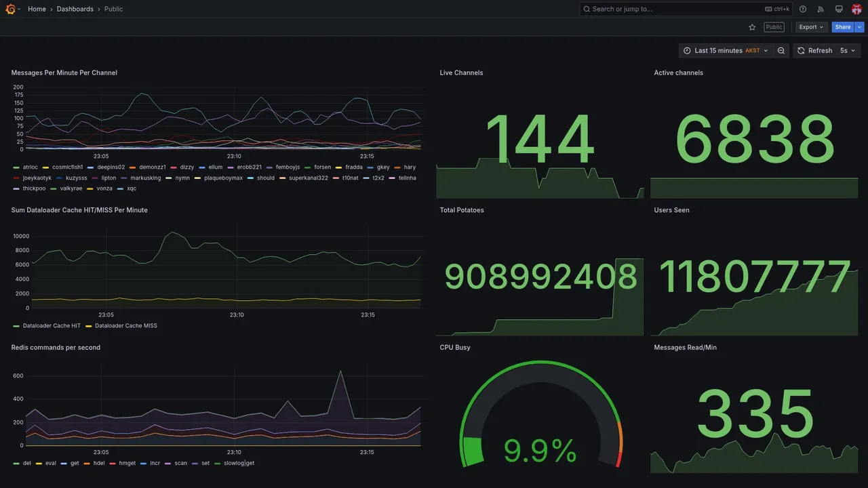Click the Refresh dashboard button
Screen dimensions: 868x488
pyautogui.click(x=814, y=51)
